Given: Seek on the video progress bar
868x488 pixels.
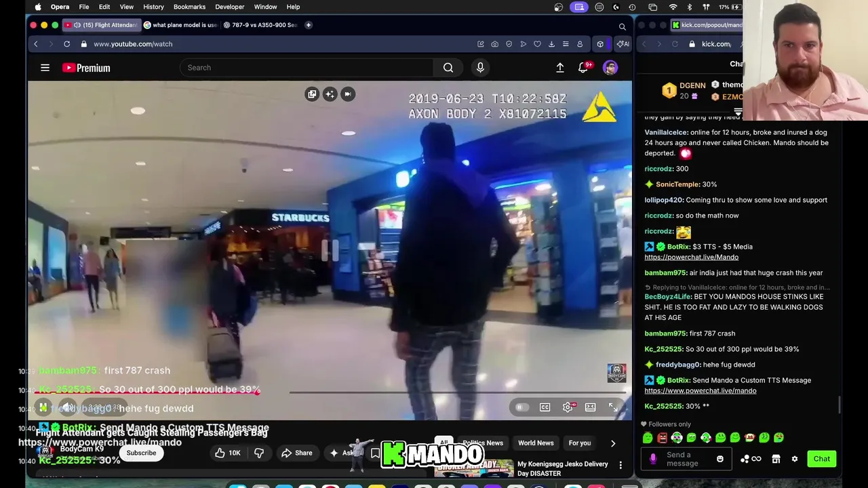Looking at the screenshot, I should (x=330, y=392).
